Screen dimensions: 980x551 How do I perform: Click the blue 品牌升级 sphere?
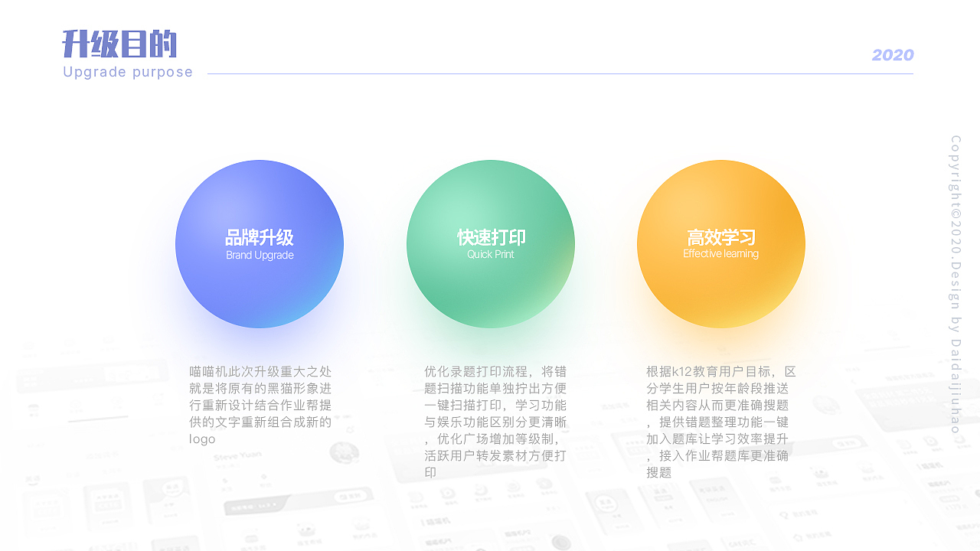(260, 243)
